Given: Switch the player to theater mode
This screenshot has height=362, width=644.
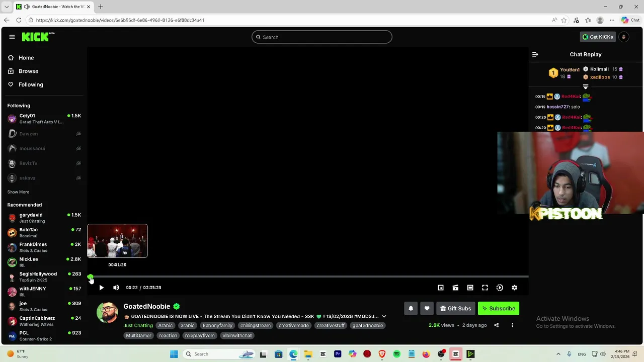Looking at the screenshot, I should click(470, 288).
